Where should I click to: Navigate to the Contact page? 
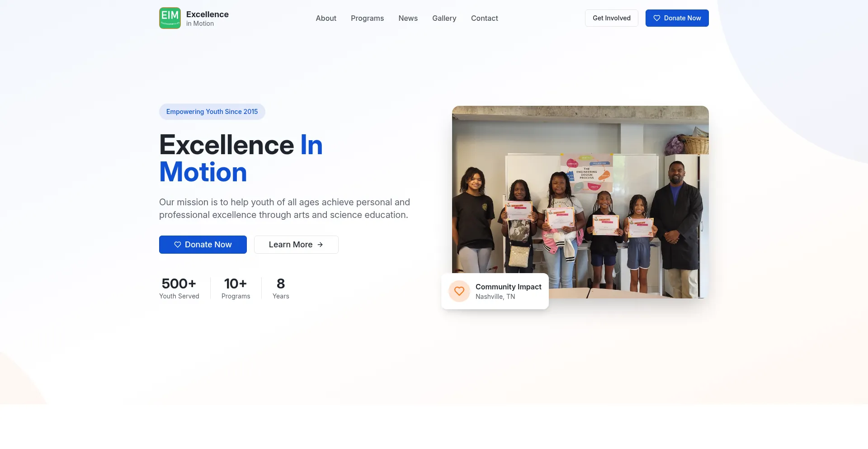pos(484,18)
